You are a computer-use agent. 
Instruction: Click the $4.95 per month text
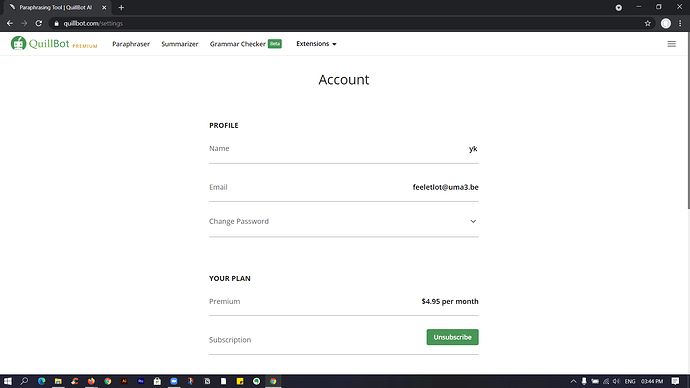pos(450,301)
